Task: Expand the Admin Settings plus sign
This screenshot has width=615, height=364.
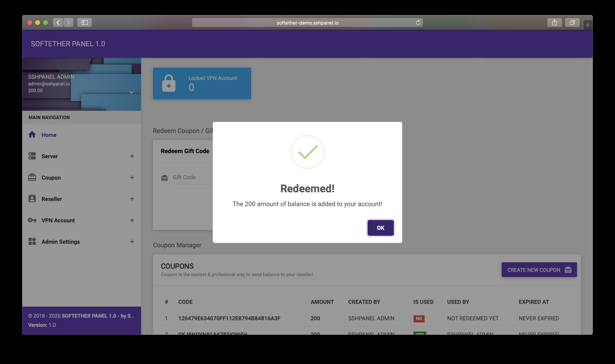Action: (x=132, y=242)
